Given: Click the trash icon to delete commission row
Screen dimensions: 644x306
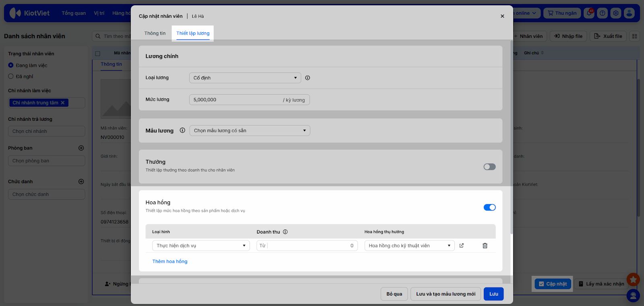Looking at the screenshot, I should [x=485, y=246].
